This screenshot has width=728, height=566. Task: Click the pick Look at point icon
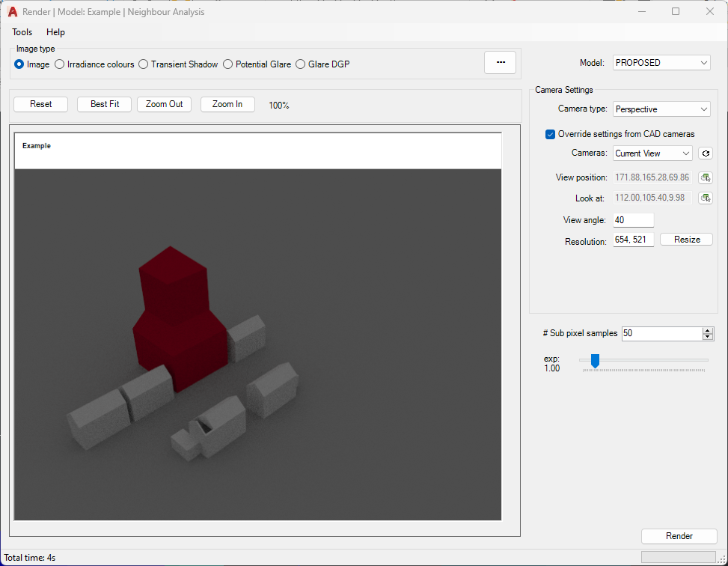click(x=705, y=198)
